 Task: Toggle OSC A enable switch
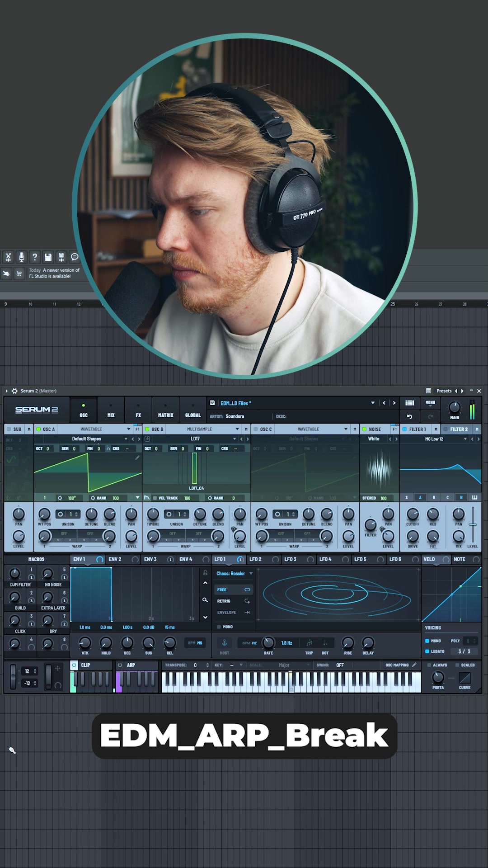(38, 429)
